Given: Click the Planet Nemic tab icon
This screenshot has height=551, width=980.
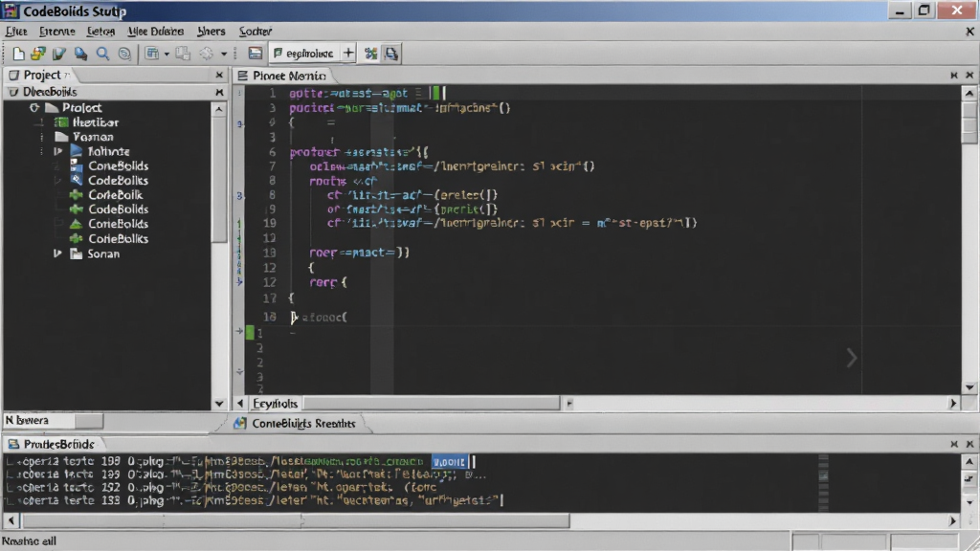Looking at the screenshot, I should (x=242, y=76).
